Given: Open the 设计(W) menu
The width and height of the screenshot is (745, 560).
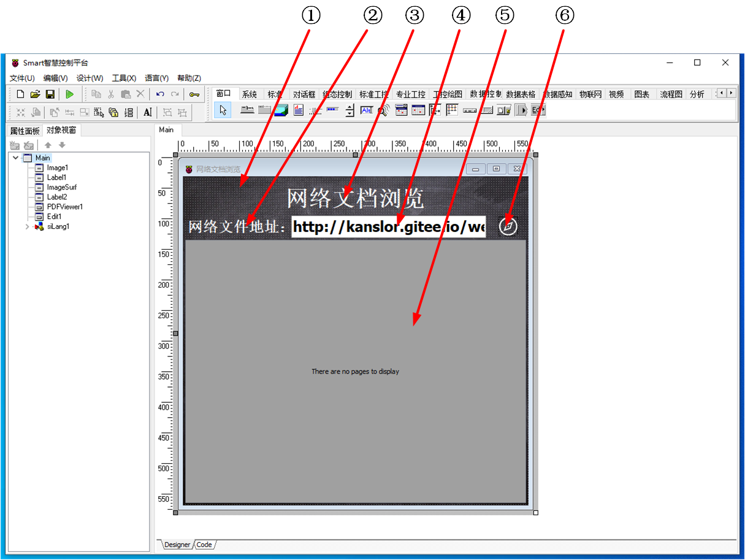Looking at the screenshot, I should [90, 78].
